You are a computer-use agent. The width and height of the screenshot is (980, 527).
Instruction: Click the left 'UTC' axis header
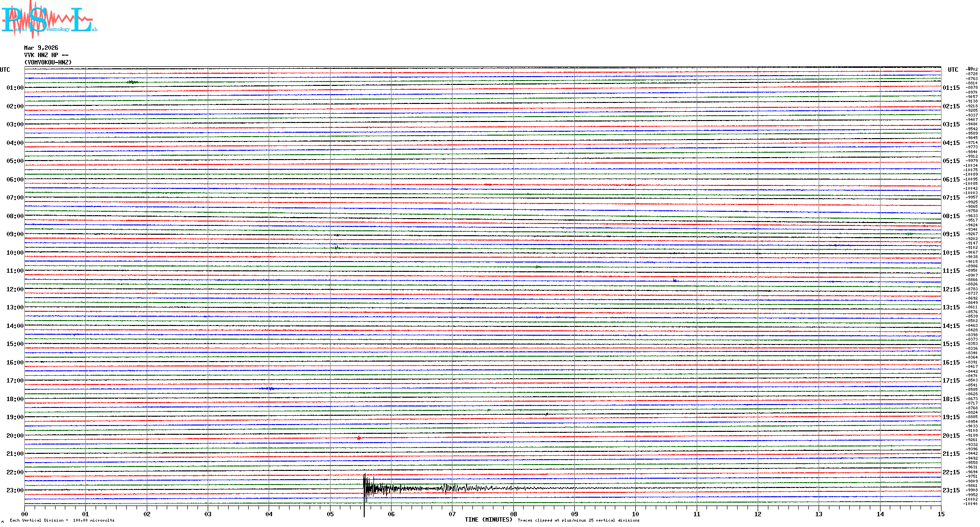tap(5, 70)
